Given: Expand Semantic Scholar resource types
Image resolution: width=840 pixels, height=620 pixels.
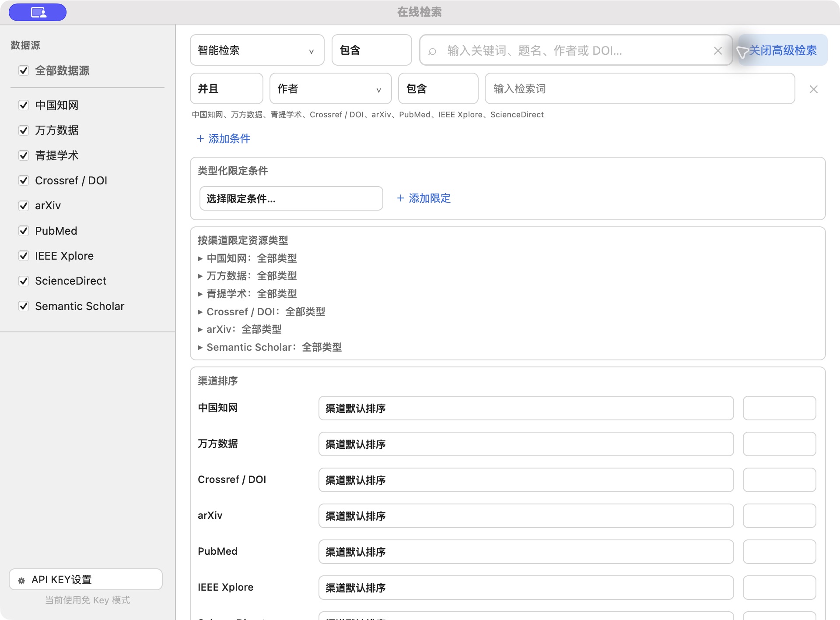Looking at the screenshot, I should 269,347.
